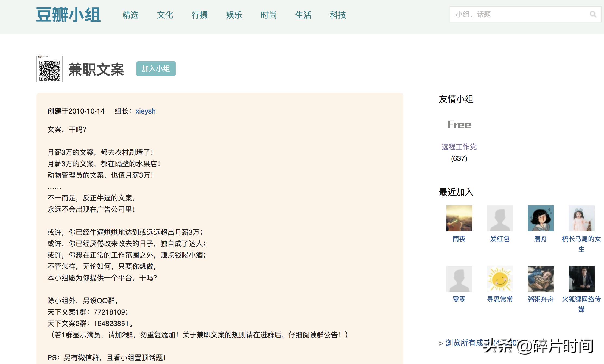The height and width of the screenshot is (364, 604).
Task: Select the 娱乐 nav item
Action: pyautogui.click(x=234, y=15)
